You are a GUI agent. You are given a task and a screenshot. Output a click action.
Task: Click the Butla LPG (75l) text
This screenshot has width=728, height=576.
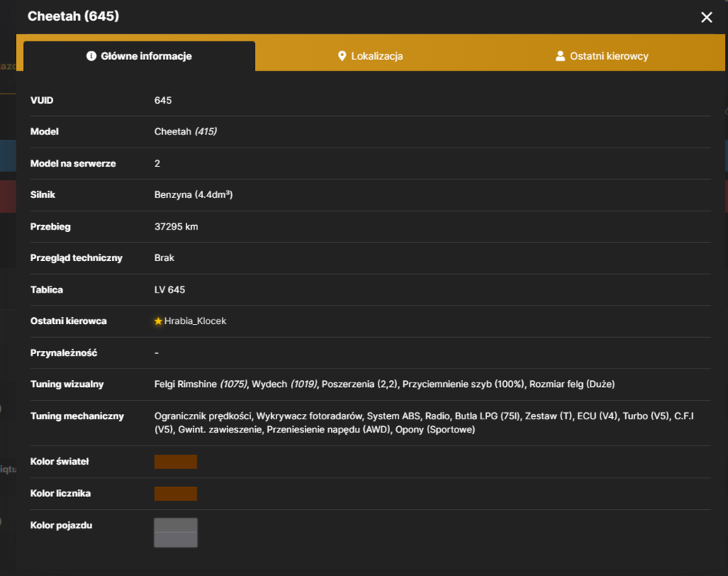click(x=488, y=416)
